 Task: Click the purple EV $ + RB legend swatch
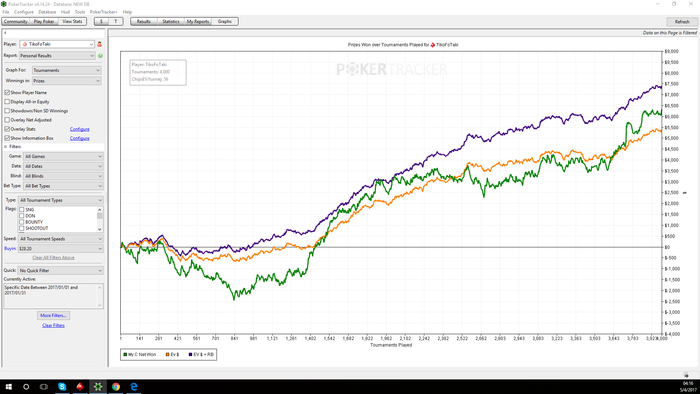point(191,355)
